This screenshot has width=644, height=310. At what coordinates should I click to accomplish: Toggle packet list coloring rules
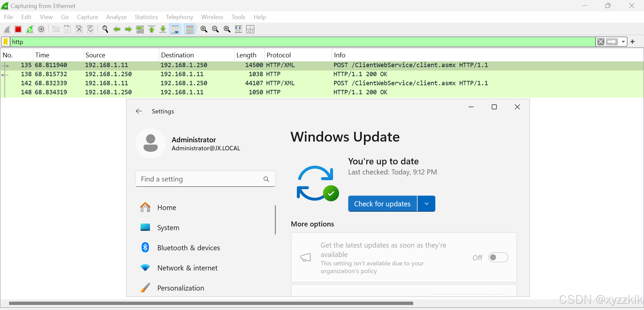pos(190,30)
